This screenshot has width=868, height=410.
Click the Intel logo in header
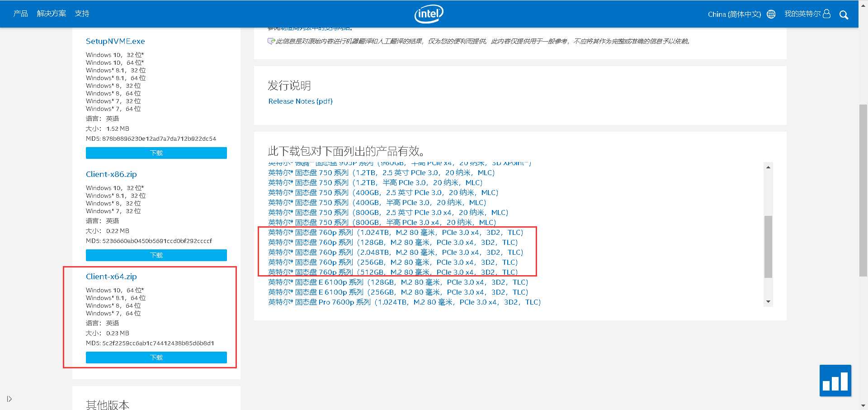click(429, 14)
